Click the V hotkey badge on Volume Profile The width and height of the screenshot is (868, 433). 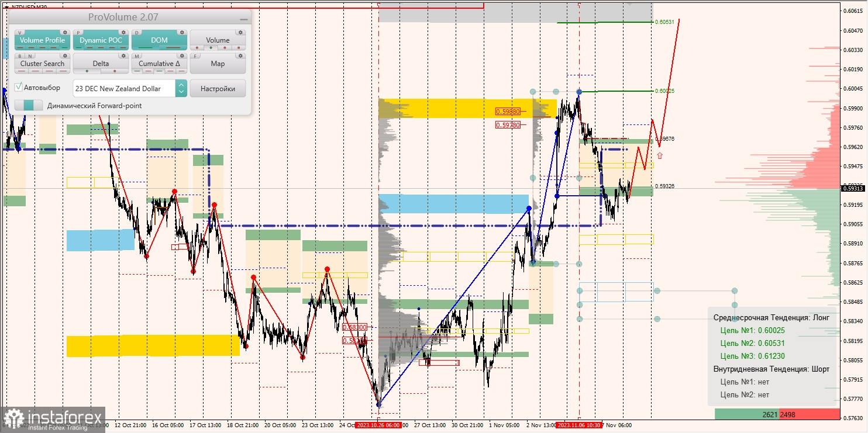click(20, 33)
